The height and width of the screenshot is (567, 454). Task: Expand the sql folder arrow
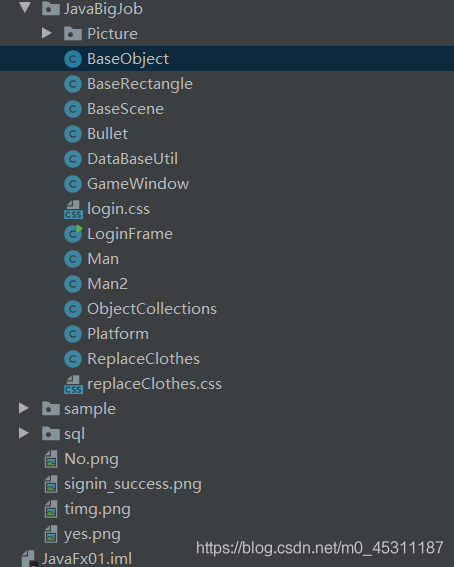(x=24, y=433)
